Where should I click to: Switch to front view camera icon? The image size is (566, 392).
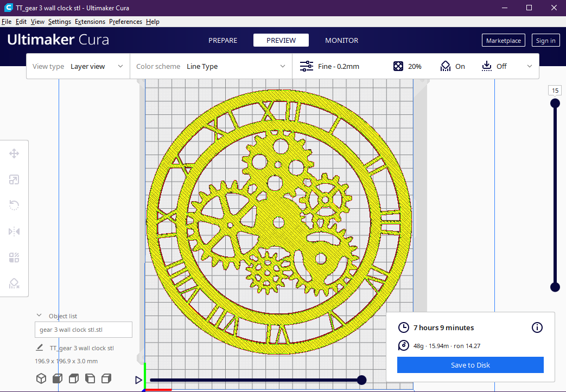pyautogui.click(x=58, y=378)
